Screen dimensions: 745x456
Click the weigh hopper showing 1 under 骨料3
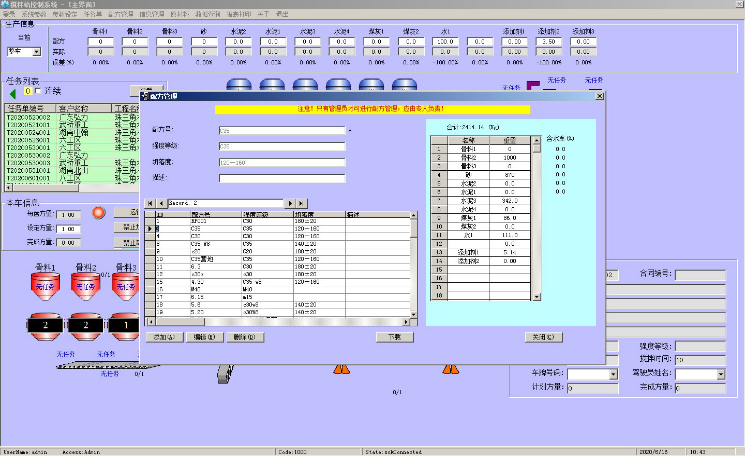tap(124, 325)
